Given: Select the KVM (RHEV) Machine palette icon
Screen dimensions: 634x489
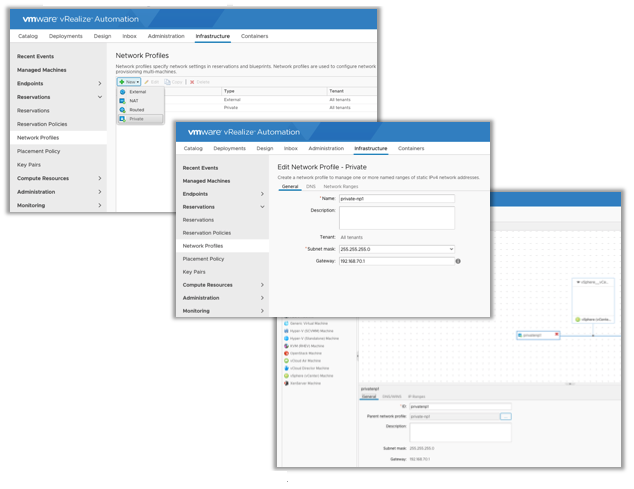Looking at the screenshot, I should [x=286, y=346].
